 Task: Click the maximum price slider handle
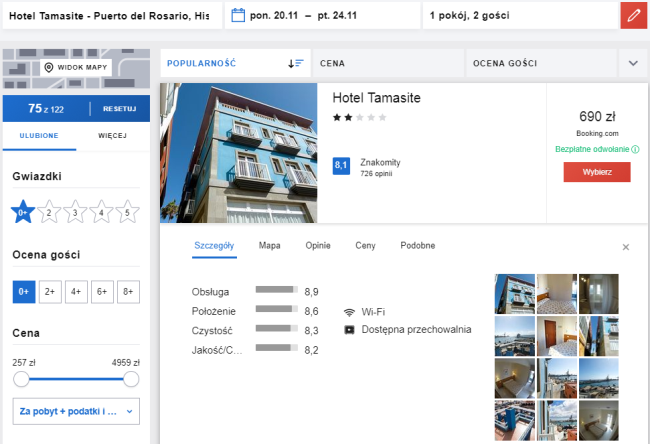131,379
